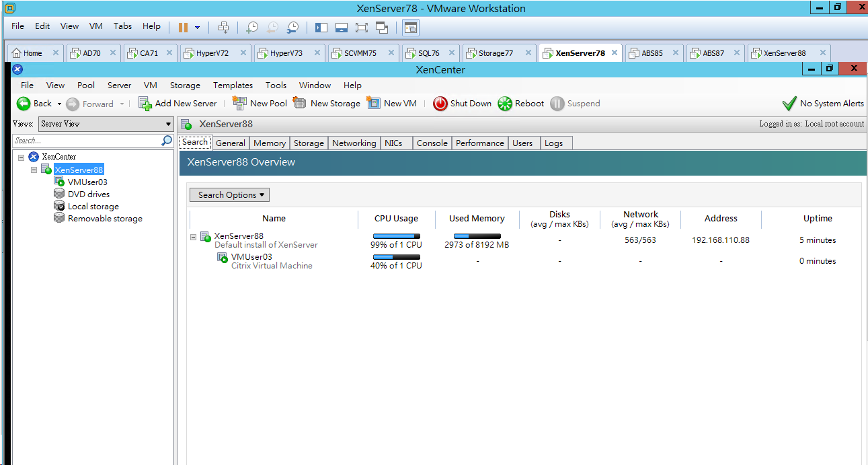Screen dimensions: 868x465
Task: Select VMUser03 in the server tree
Action: coord(87,182)
